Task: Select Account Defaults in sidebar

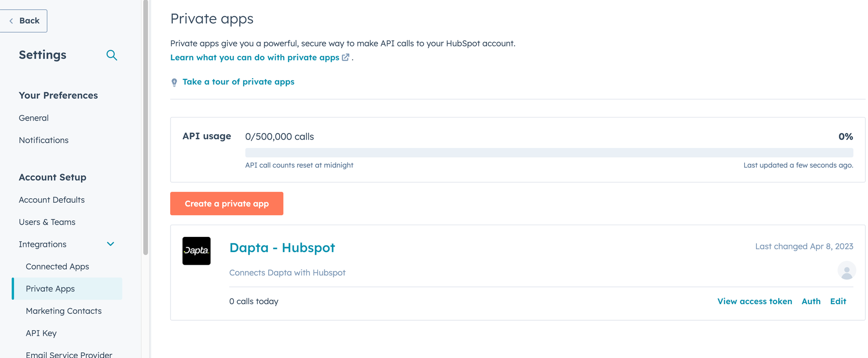Action: [x=52, y=200]
